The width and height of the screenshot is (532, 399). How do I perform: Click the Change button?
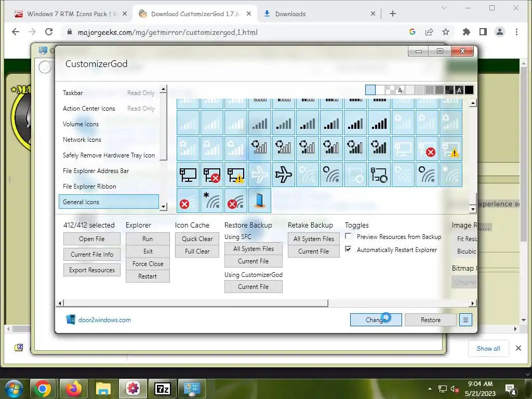point(376,320)
